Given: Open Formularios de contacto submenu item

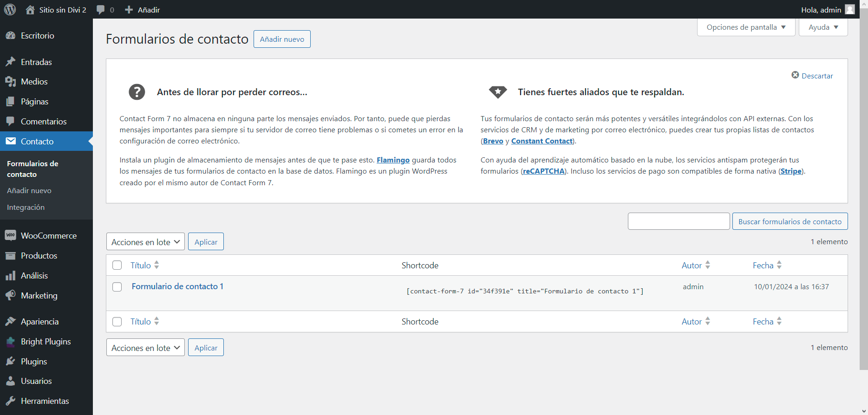Looking at the screenshot, I should click(x=33, y=169).
